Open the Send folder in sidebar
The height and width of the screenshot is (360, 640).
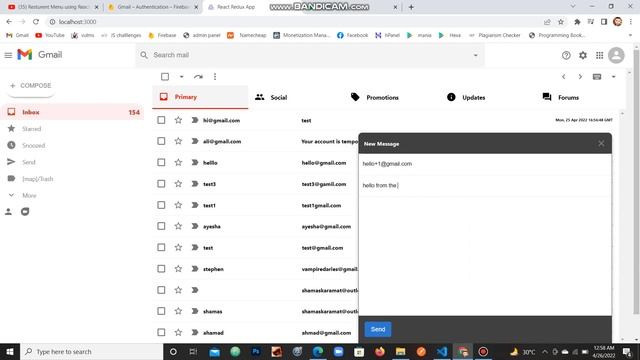point(73,162)
